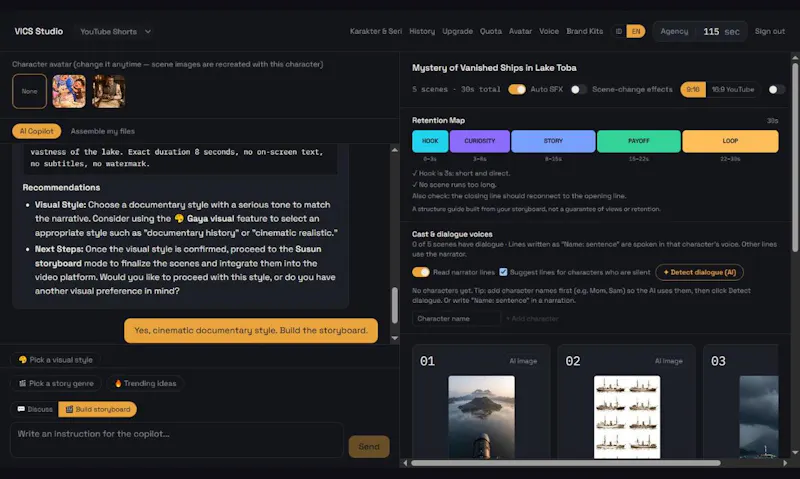Open scene 02 ships image thumbnail
Image resolution: width=800 pixels, height=479 pixels.
point(627,417)
